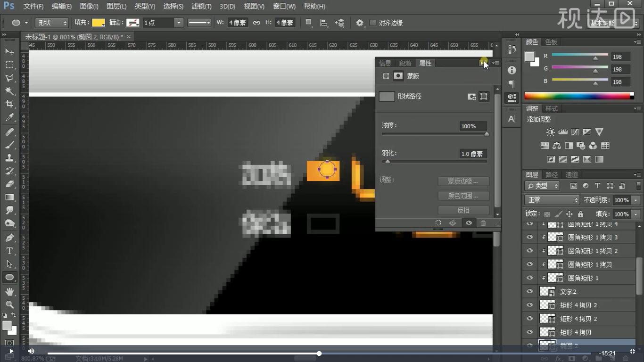Select the Healing Brush tool
Viewport: 644px width, 362px height.
9,132
